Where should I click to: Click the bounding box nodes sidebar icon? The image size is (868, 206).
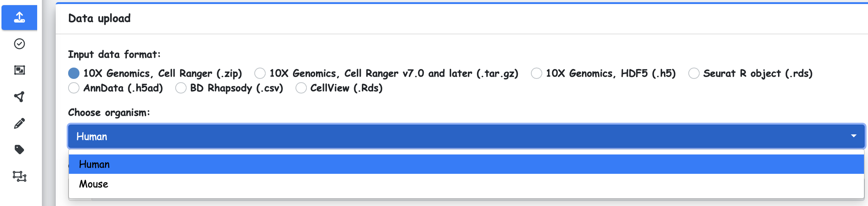click(19, 176)
